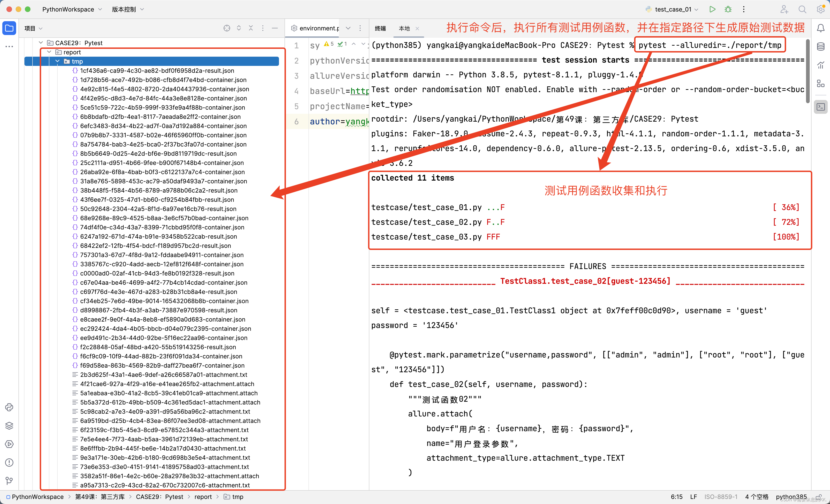Screen dimensions: 830x504
Task: Collapse the tmp folder
Action: tap(58, 61)
